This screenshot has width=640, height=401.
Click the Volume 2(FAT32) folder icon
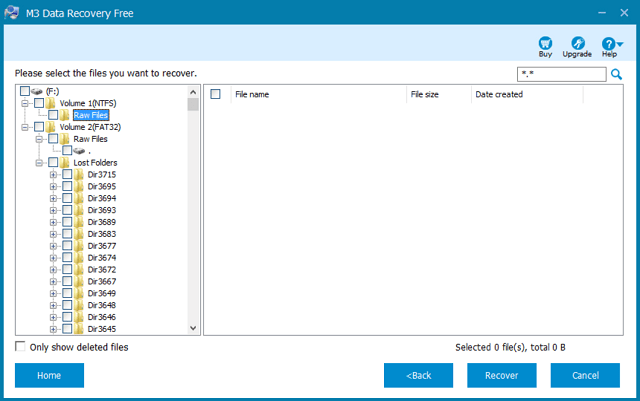click(x=51, y=127)
